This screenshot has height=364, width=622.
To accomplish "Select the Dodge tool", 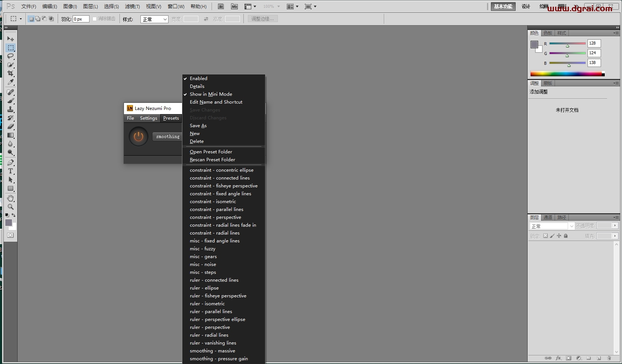I will point(10,152).
